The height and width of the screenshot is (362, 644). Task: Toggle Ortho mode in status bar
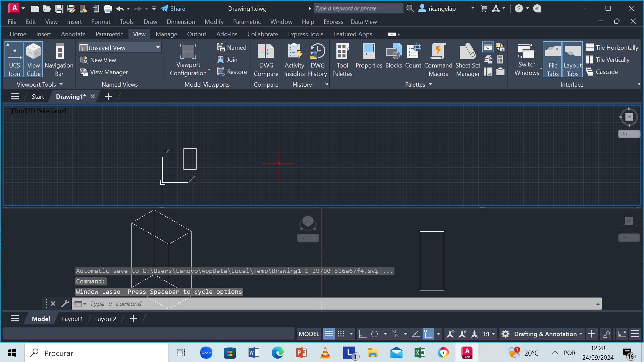point(363,334)
